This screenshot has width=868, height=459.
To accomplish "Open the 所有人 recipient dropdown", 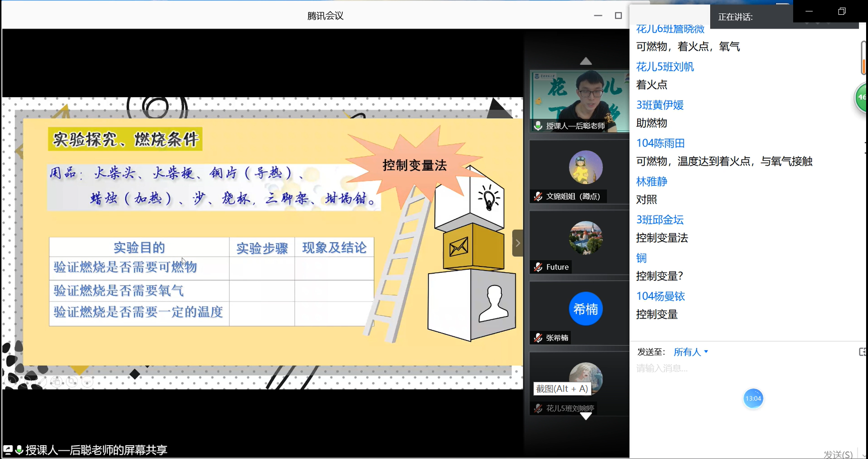I will tap(691, 352).
